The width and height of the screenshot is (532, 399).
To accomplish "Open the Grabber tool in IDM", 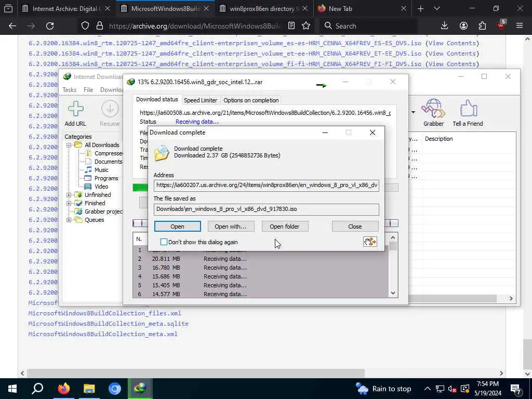I will (x=434, y=113).
